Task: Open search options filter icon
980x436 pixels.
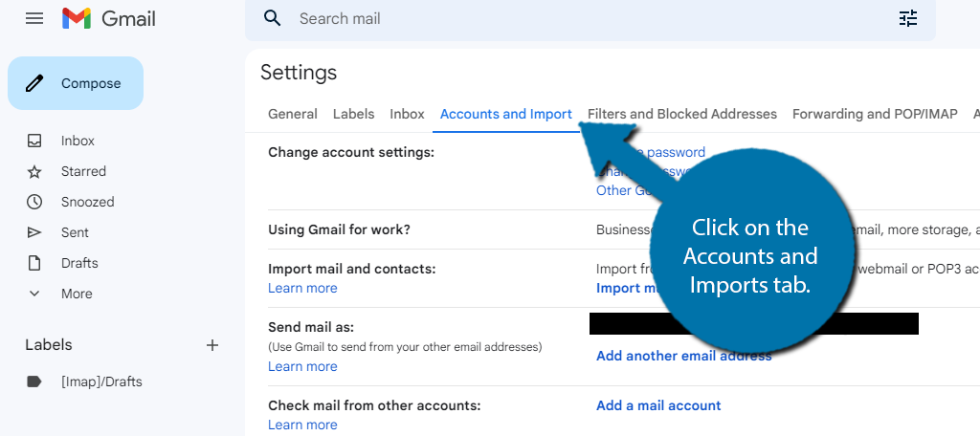Action: click(x=908, y=19)
